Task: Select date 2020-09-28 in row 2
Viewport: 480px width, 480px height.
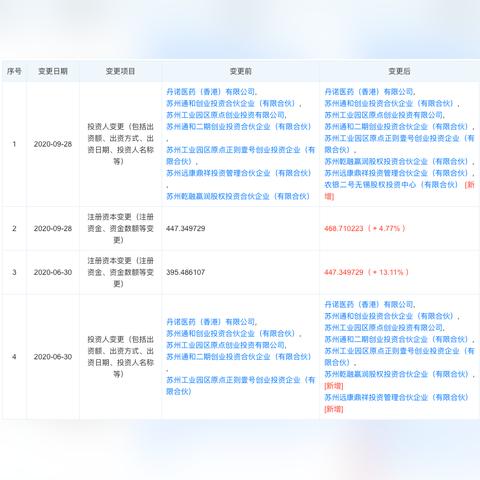Action: click(53, 228)
